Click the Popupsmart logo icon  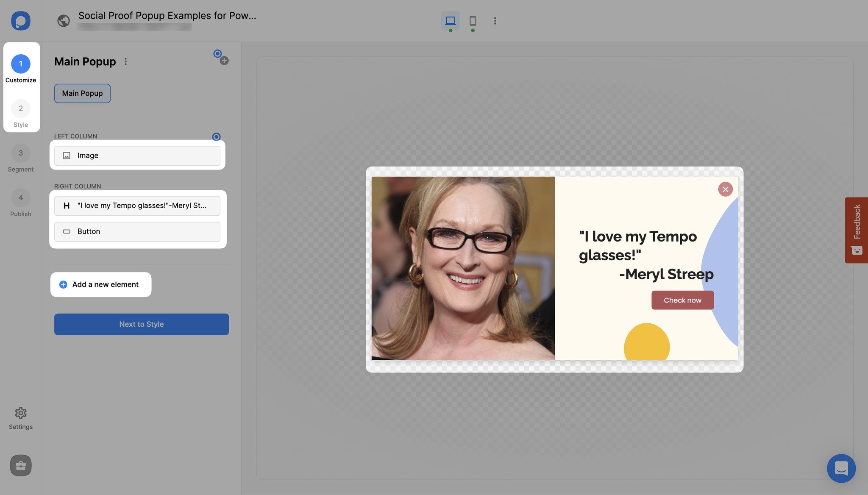21,21
